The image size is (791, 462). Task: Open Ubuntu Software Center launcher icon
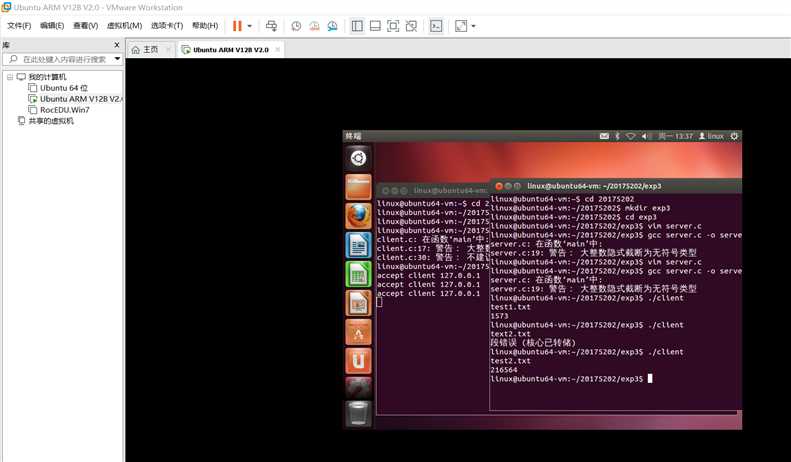358,332
